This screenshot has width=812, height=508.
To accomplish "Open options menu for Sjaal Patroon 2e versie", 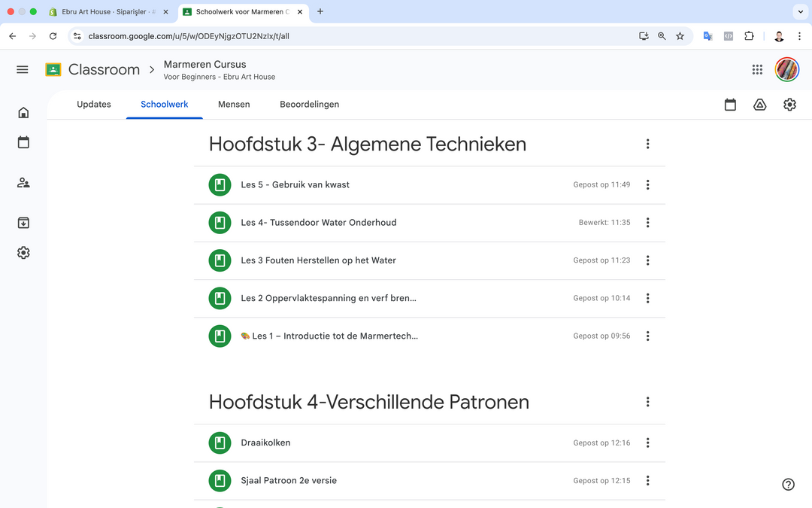I will click(x=647, y=480).
